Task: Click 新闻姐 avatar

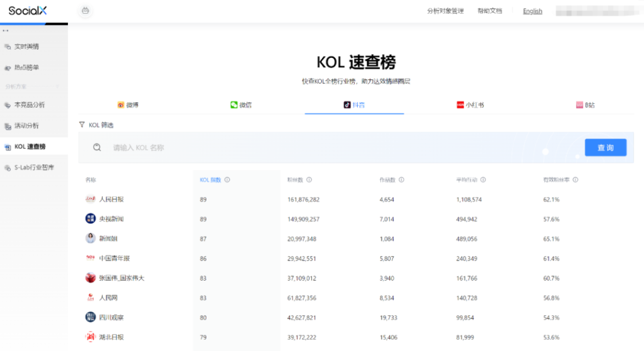Action: click(x=91, y=238)
